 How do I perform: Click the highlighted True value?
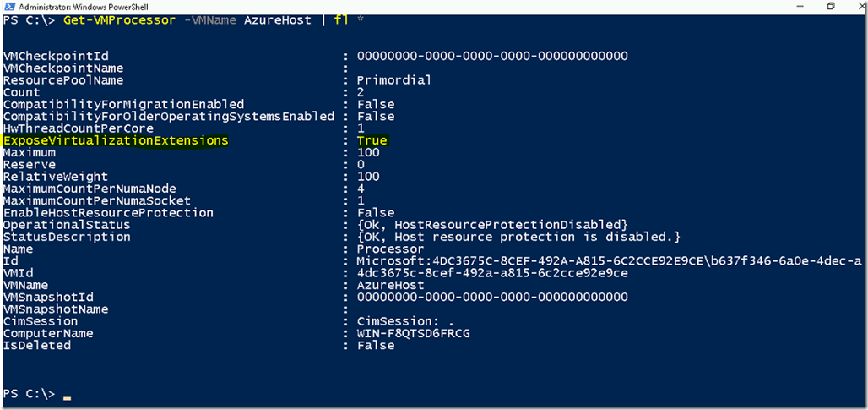(x=372, y=140)
